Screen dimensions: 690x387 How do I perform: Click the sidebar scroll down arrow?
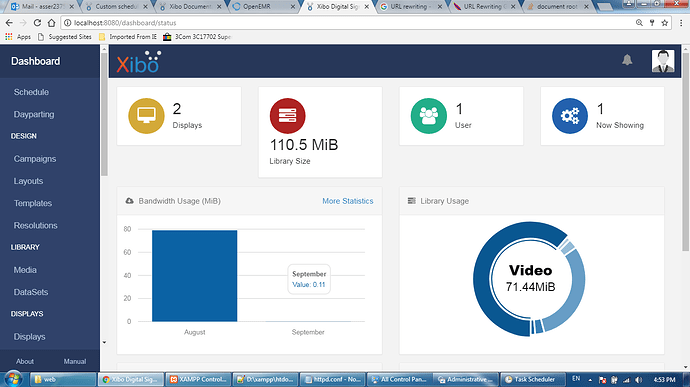(x=104, y=342)
